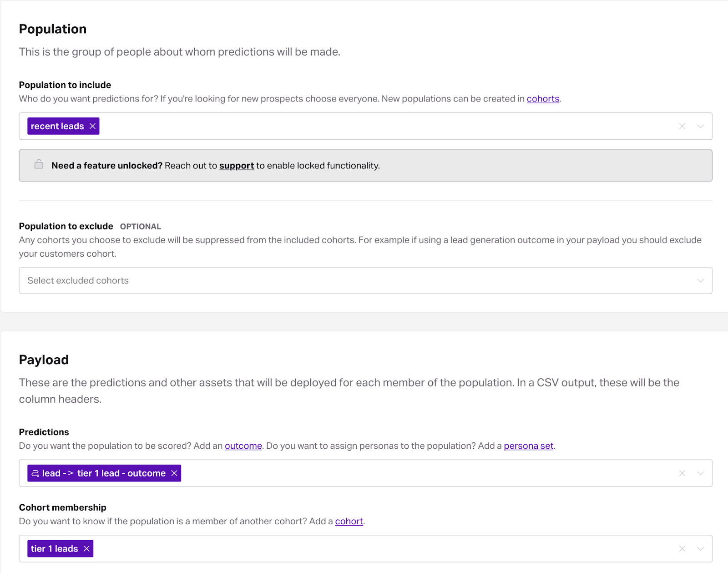This screenshot has width=728, height=573.
Task: Remove the recent leads tag
Action: point(92,126)
